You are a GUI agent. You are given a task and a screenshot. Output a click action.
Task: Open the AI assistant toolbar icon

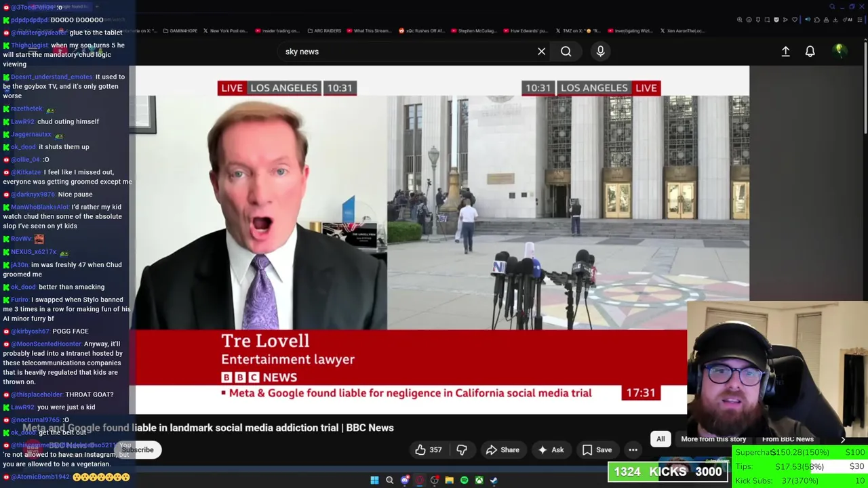tap(848, 20)
